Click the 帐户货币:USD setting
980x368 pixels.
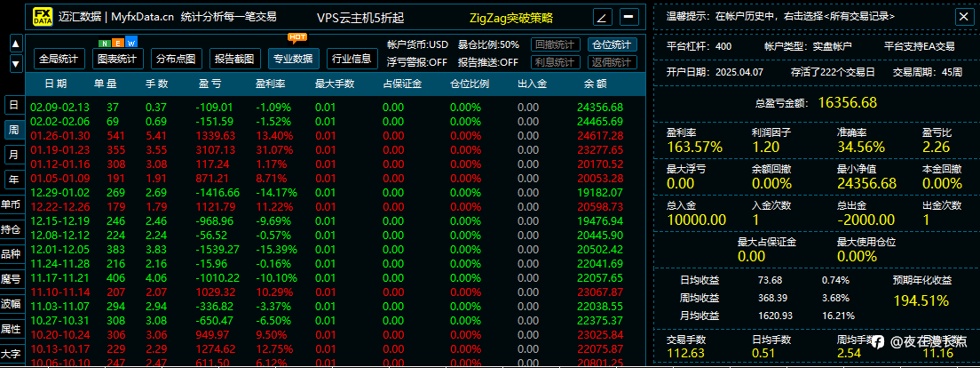coord(417,44)
